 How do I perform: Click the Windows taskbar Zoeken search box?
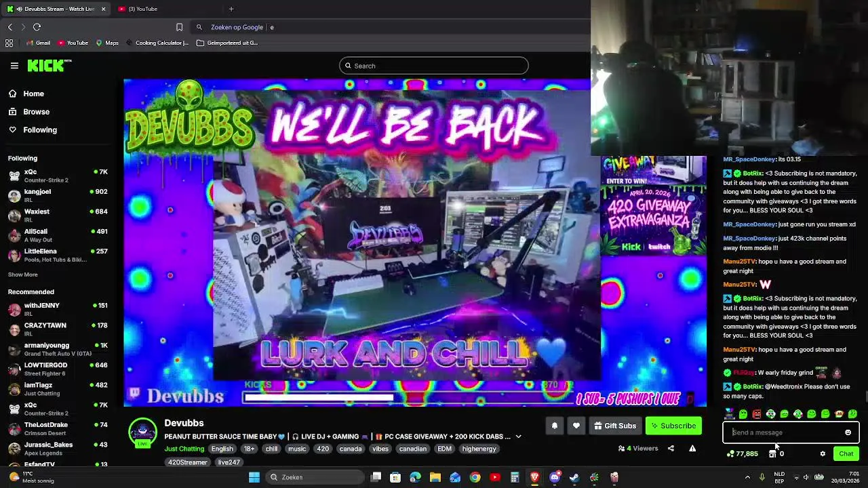click(314, 477)
